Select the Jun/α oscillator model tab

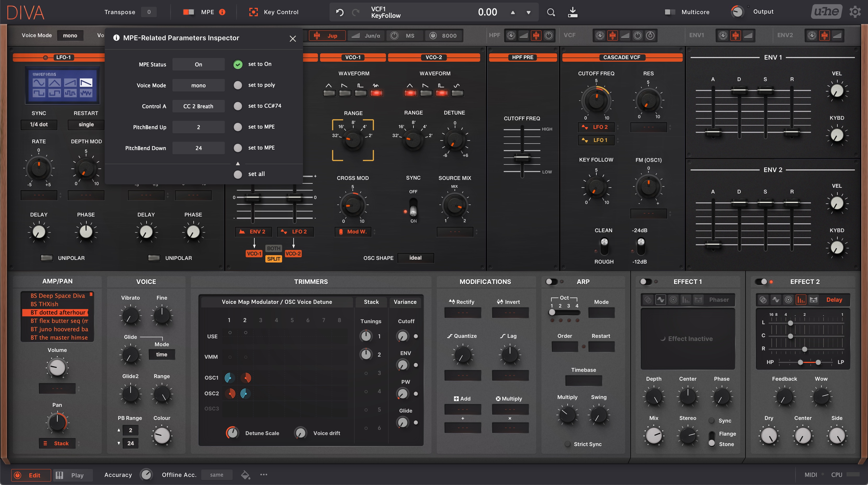pyautogui.click(x=366, y=36)
